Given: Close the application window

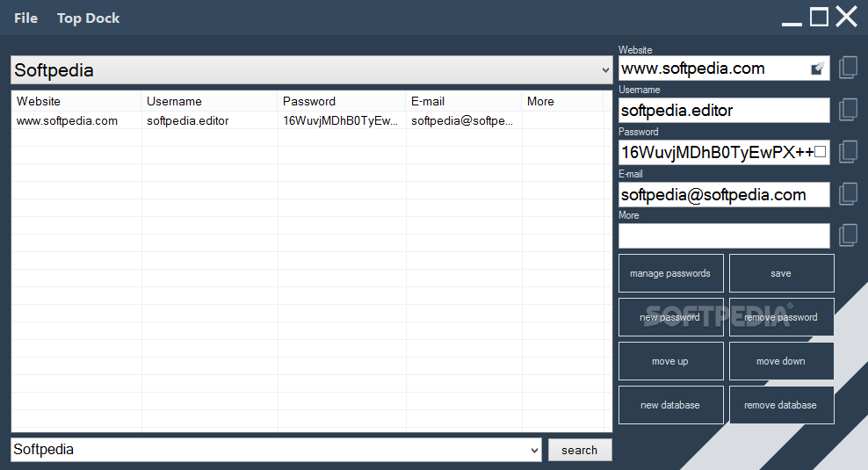Looking at the screenshot, I should (x=846, y=17).
